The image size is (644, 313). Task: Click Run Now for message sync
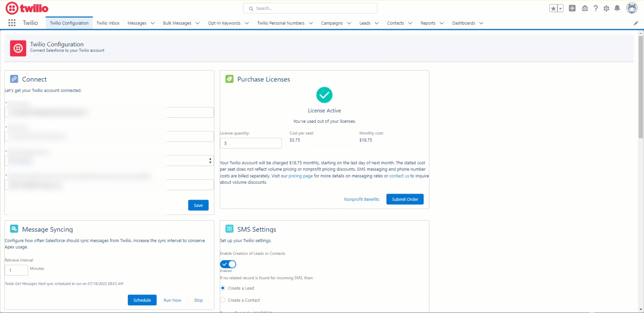172,300
